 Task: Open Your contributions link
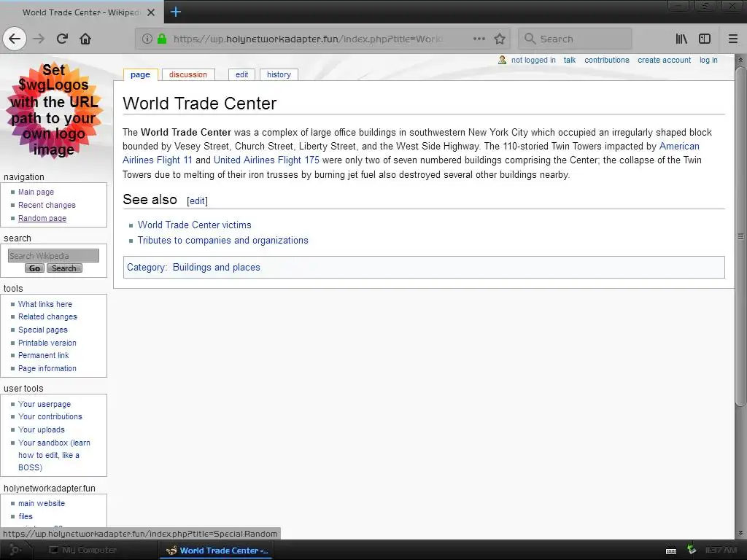click(x=50, y=416)
